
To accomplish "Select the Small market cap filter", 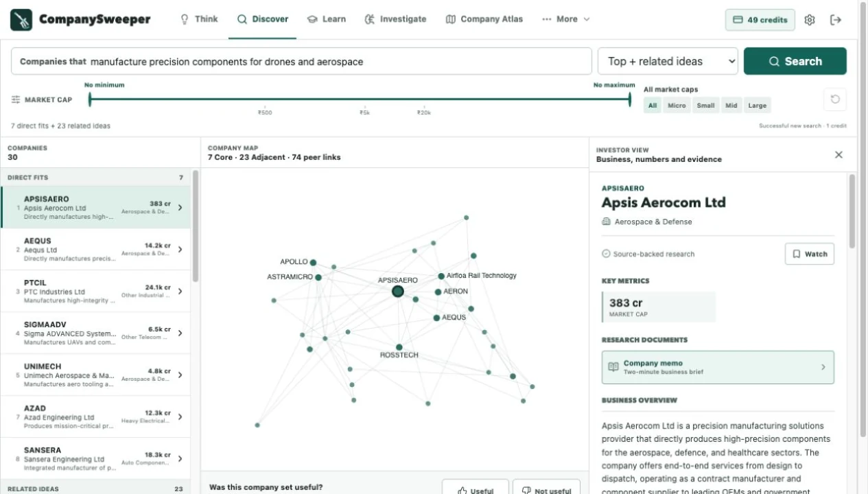I will pyautogui.click(x=706, y=106).
